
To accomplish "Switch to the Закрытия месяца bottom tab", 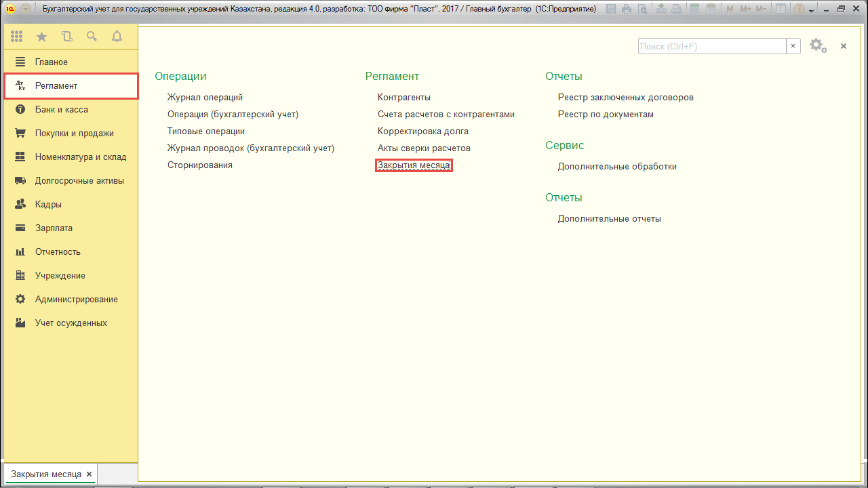I will [x=45, y=474].
